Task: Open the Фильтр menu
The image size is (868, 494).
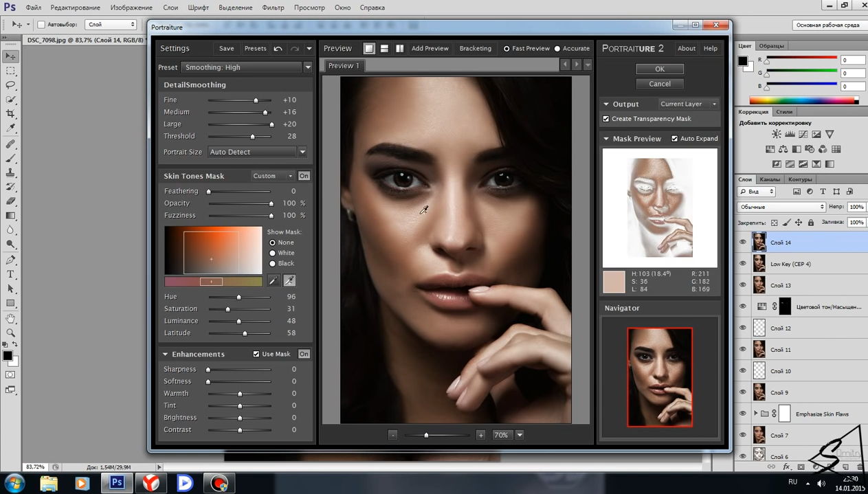Action: [x=273, y=8]
